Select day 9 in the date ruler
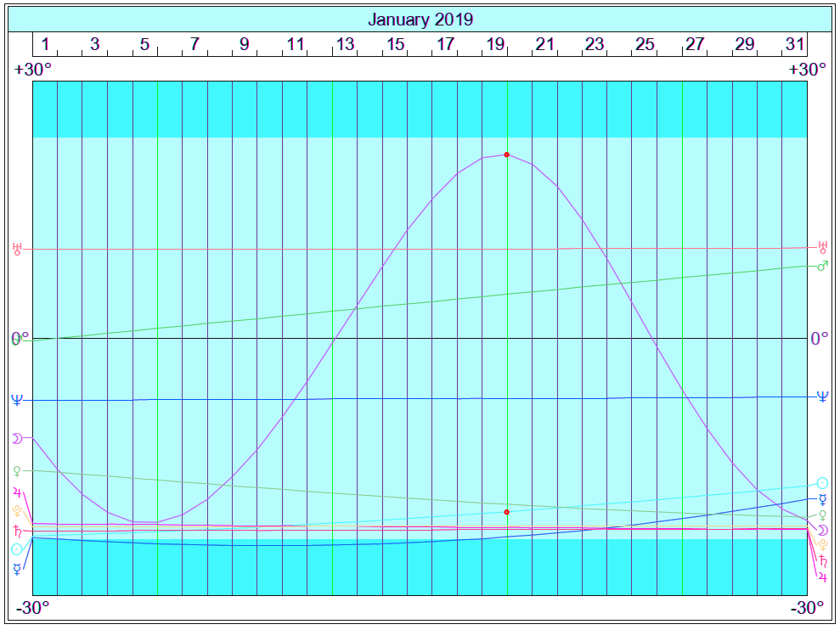840x630 pixels. coord(245,43)
